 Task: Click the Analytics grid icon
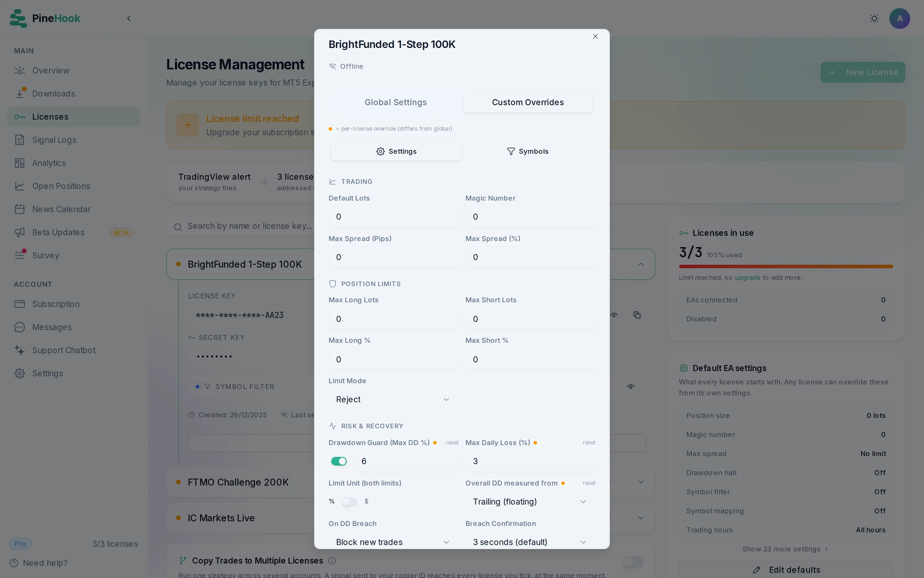tap(19, 163)
